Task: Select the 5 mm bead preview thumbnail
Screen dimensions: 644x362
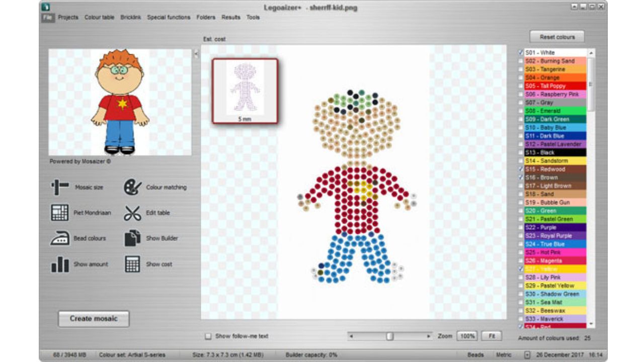Action: pyautogui.click(x=245, y=91)
